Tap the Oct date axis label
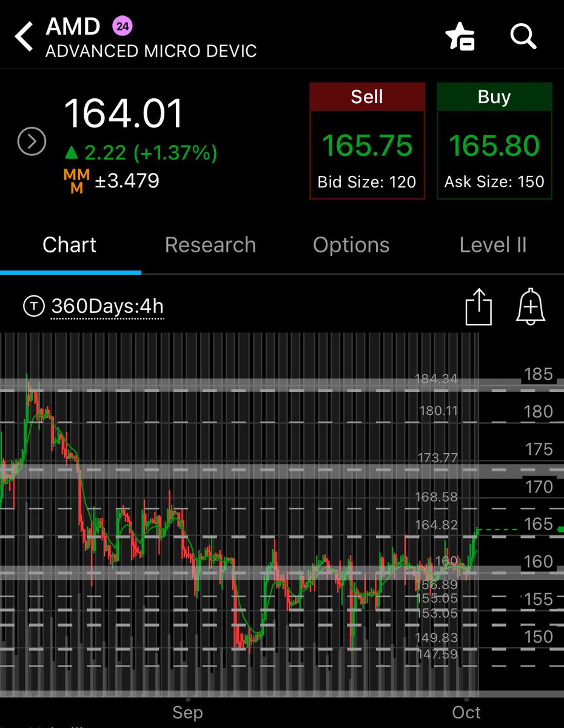 click(x=466, y=712)
